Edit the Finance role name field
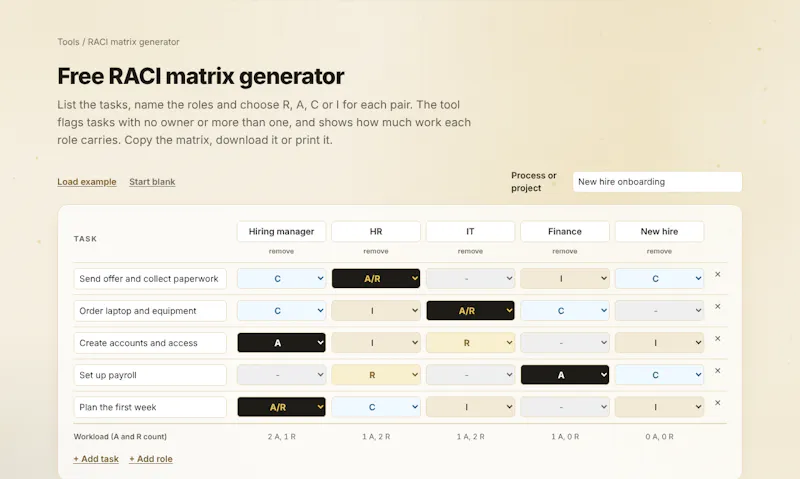Screen dimensions: 800x479 click(x=565, y=231)
